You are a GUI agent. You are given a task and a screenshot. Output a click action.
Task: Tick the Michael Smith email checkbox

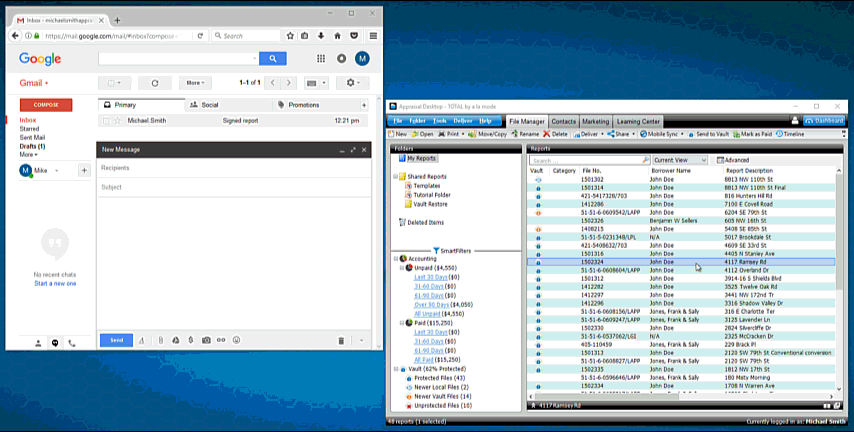(106, 121)
